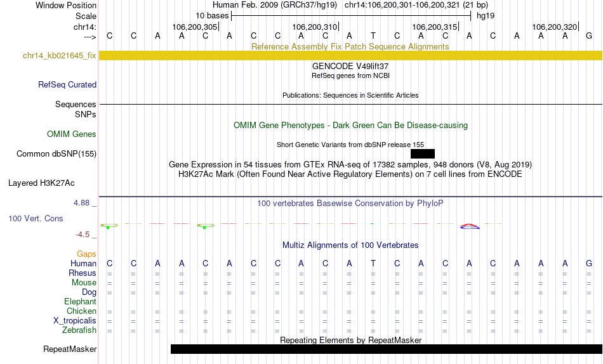This screenshot has height=364, width=603.
Task: Click the black dbSNP variant block
Action: (423, 153)
